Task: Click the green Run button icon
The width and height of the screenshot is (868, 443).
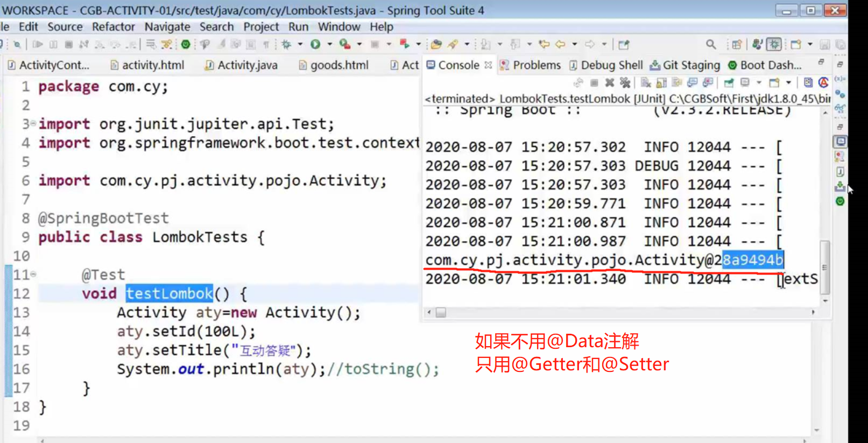Action: coord(315,45)
